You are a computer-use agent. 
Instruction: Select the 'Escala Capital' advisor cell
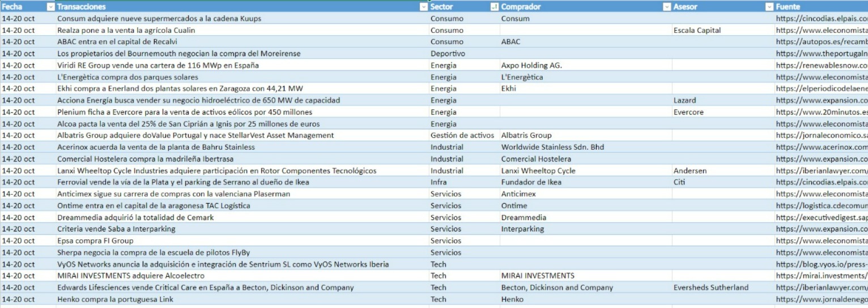(x=723, y=30)
